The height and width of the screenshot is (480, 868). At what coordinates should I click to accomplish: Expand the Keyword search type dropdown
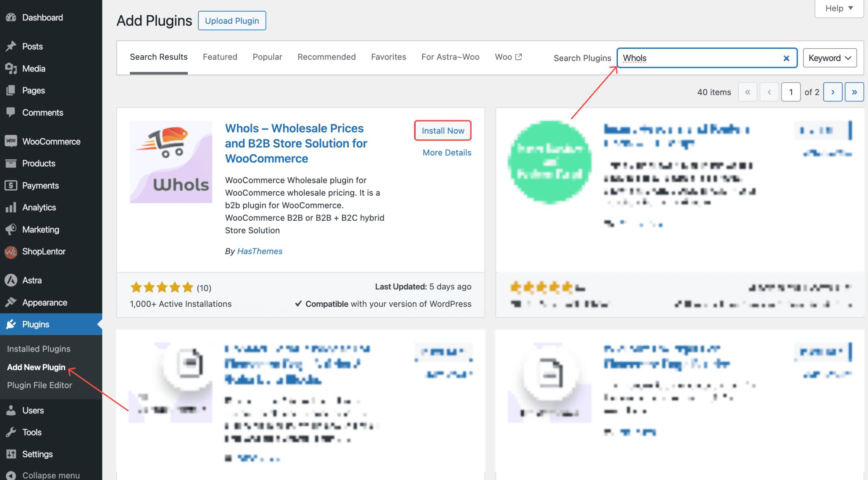[x=829, y=58]
